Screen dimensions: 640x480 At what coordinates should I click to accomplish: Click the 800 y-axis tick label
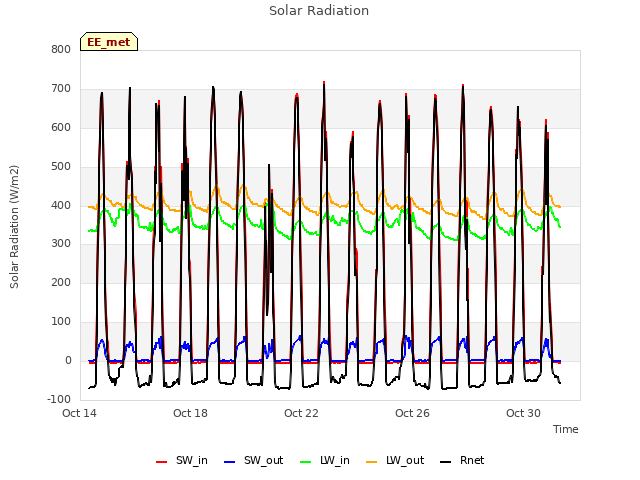point(61,49)
